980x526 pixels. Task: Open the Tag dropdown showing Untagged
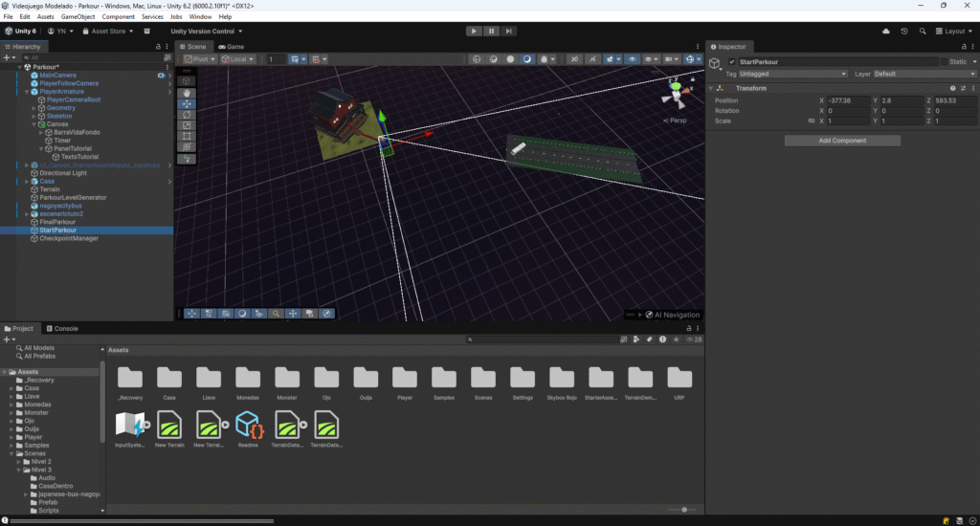(x=792, y=74)
